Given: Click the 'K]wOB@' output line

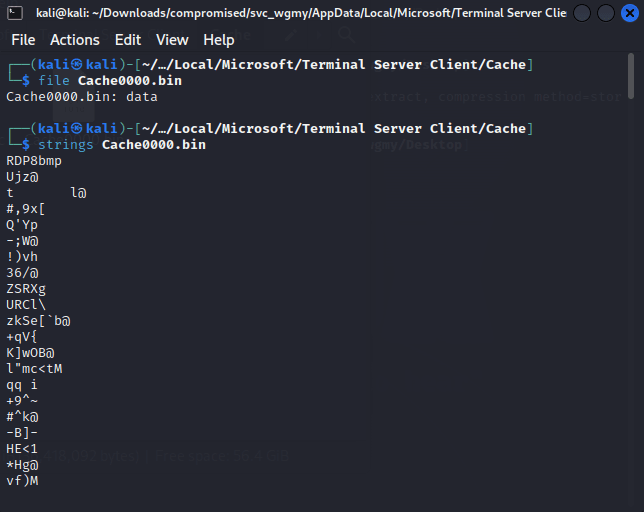Looking at the screenshot, I should [30, 353].
